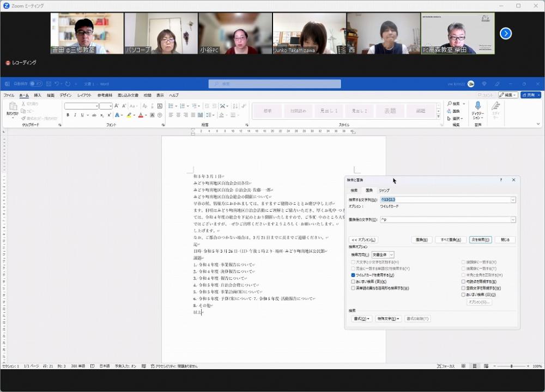The image size is (545, 392).
Task: Click the center alignment icon
Action: 178,115
